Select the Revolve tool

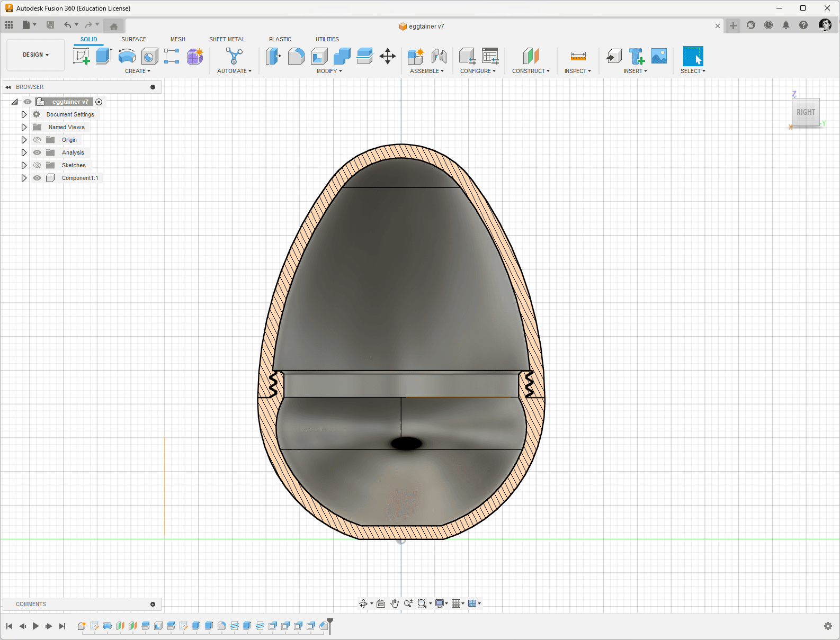(x=127, y=56)
